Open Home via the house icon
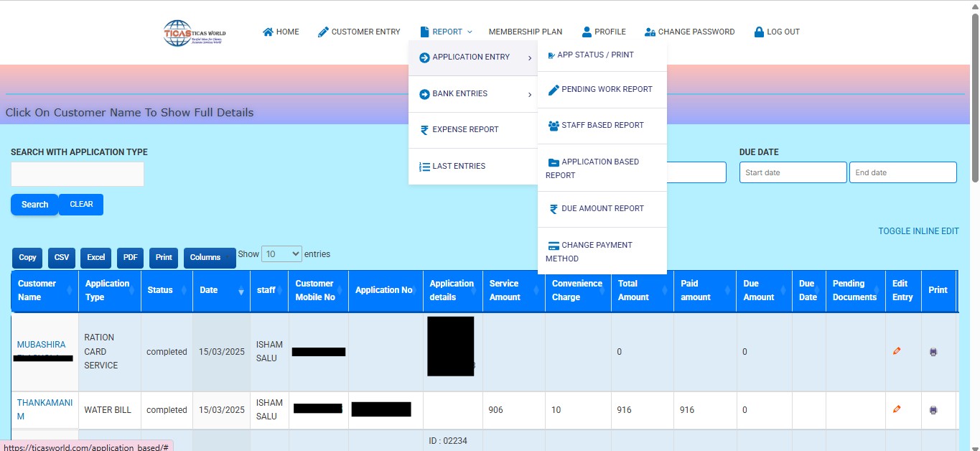The image size is (980, 451). pyautogui.click(x=268, y=32)
